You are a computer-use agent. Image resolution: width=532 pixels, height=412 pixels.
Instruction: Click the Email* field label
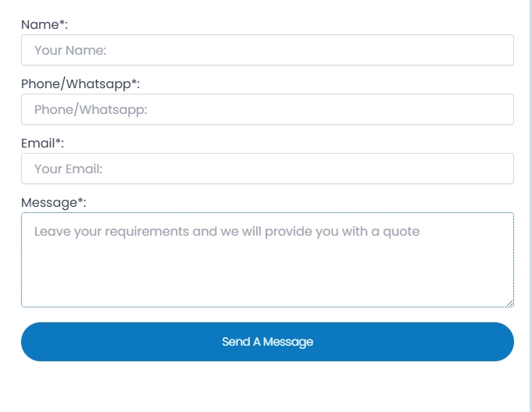[x=42, y=144]
